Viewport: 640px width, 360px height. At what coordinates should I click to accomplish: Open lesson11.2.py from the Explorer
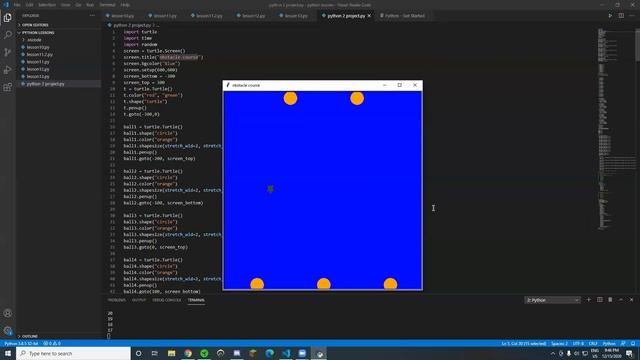tap(40, 54)
